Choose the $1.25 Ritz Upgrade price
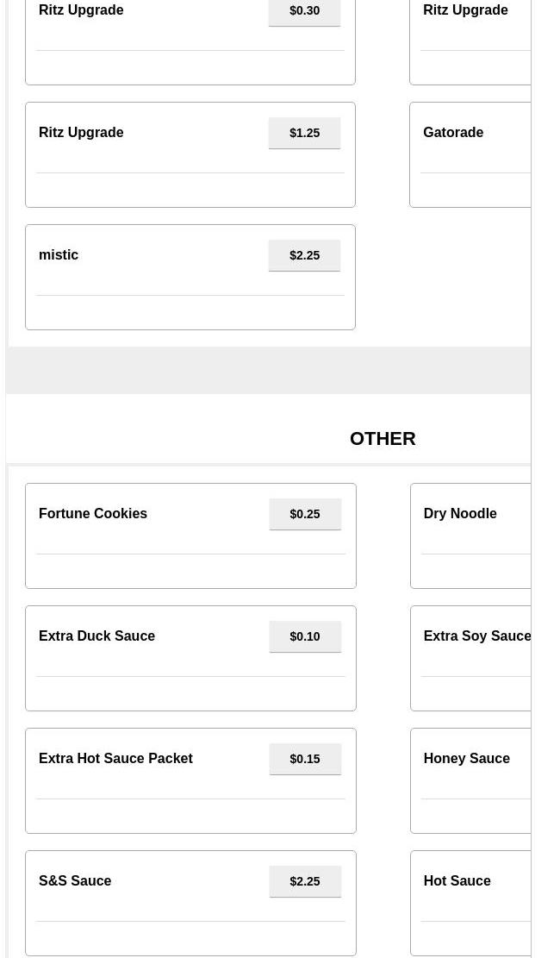This screenshot has height=958, width=560. pyautogui.click(x=304, y=133)
